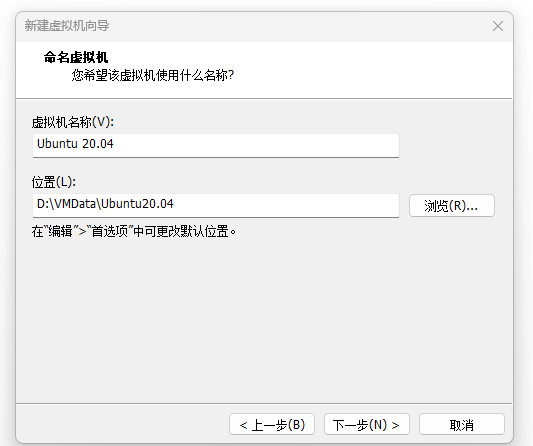Image resolution: width=533 pixels, height=446 pixels.
Task: Focus the 虚拟机名称 input field
Action: (216, 145)
